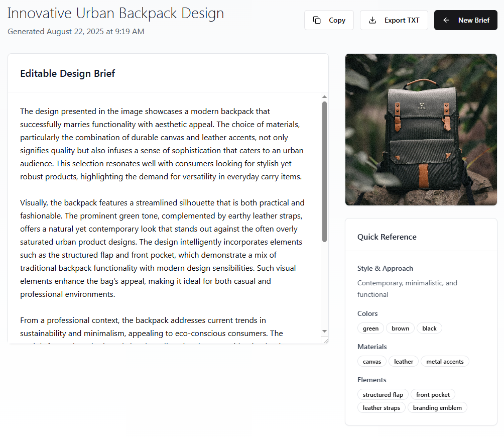The height and width of the screenshot is (437, 504).
Task: Click the back arrow icon on New Brief
Action: [x=446, y=20]
